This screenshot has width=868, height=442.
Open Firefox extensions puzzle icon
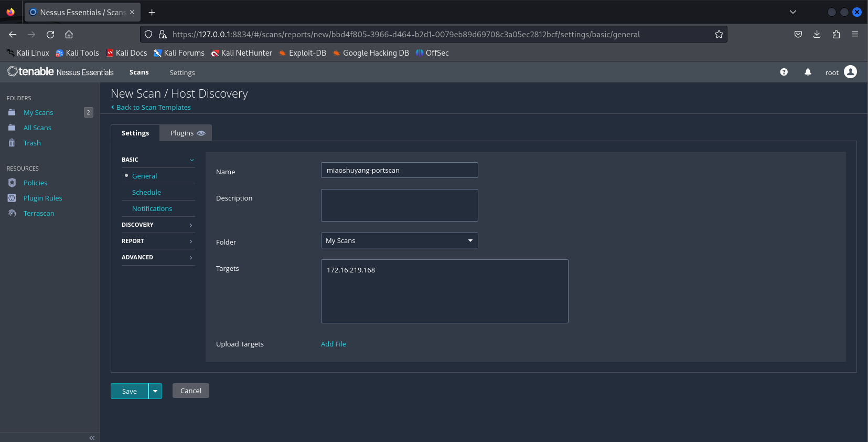coord(836,34)
